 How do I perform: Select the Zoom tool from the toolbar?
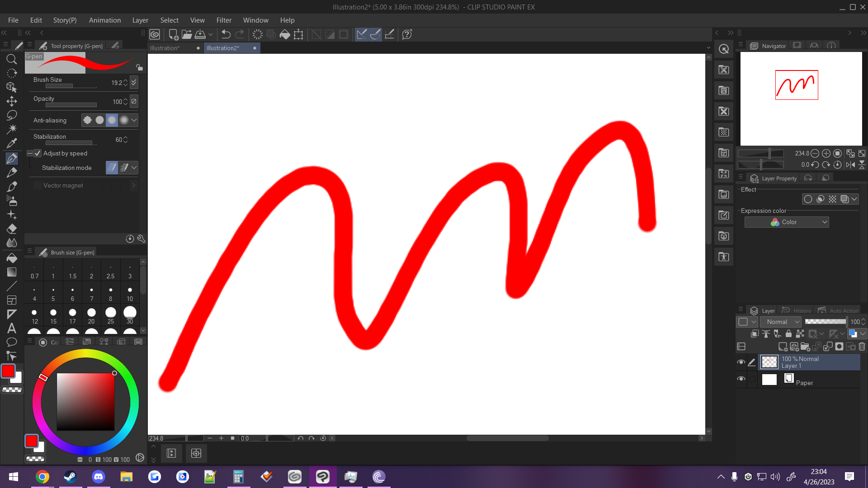11,59
